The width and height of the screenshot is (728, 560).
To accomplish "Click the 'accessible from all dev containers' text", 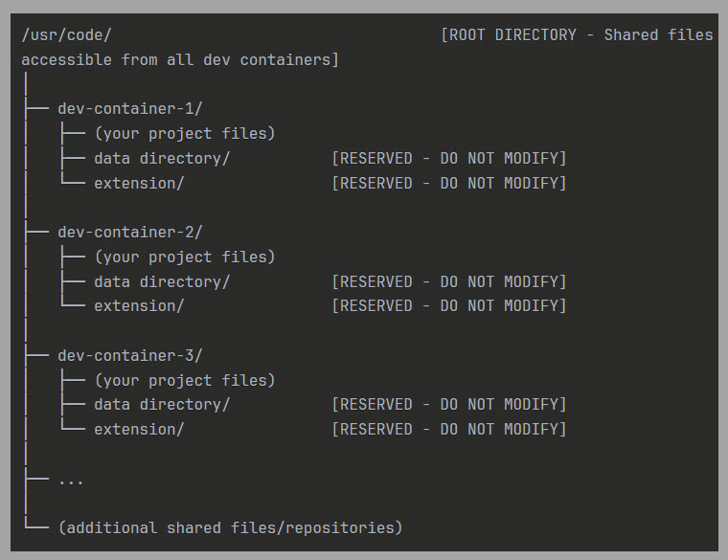I will (x=179, y=60).
